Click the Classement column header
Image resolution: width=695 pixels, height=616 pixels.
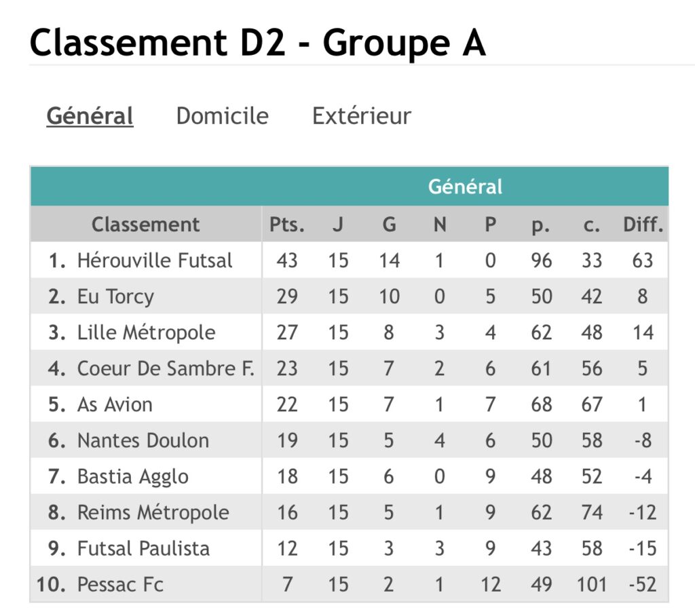point(146,225)
